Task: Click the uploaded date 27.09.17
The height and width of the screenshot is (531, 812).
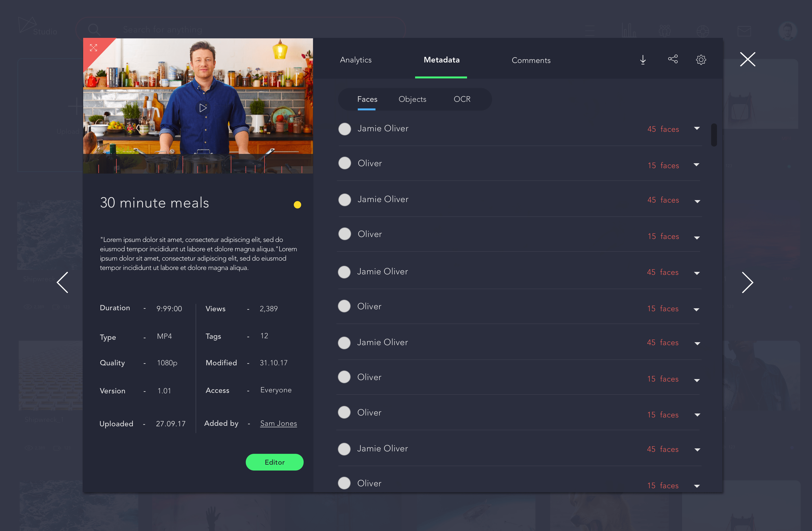Action: [171, 424]
